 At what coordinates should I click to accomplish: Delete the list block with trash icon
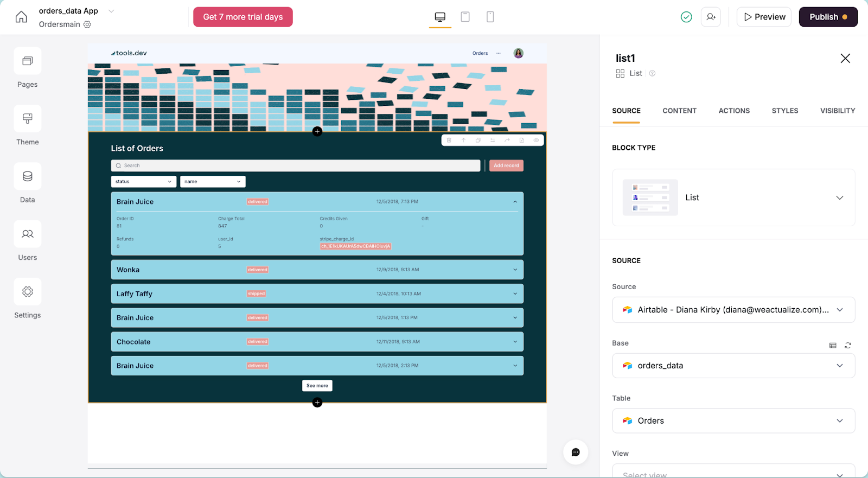(x=449, y=140)
